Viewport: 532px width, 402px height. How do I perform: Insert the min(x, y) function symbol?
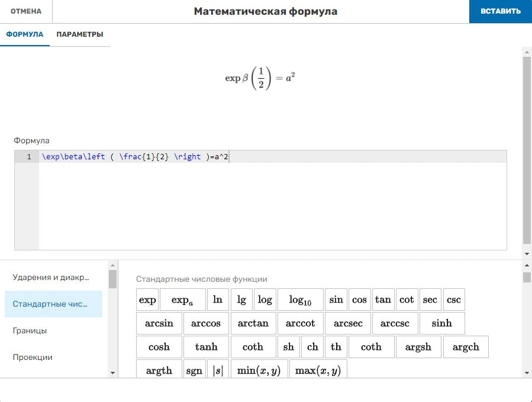click(x=259, y=369)
